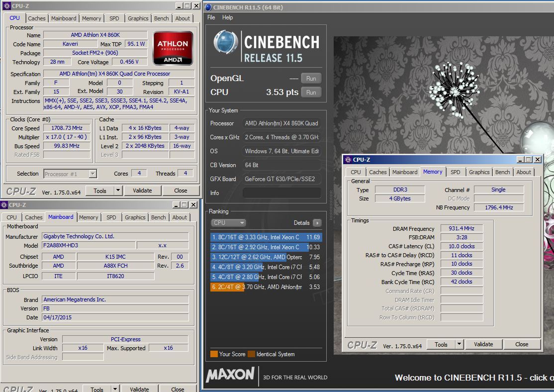Click Close button in Memory CPU-Z window
554x392 pixels.
pos(522,345)
